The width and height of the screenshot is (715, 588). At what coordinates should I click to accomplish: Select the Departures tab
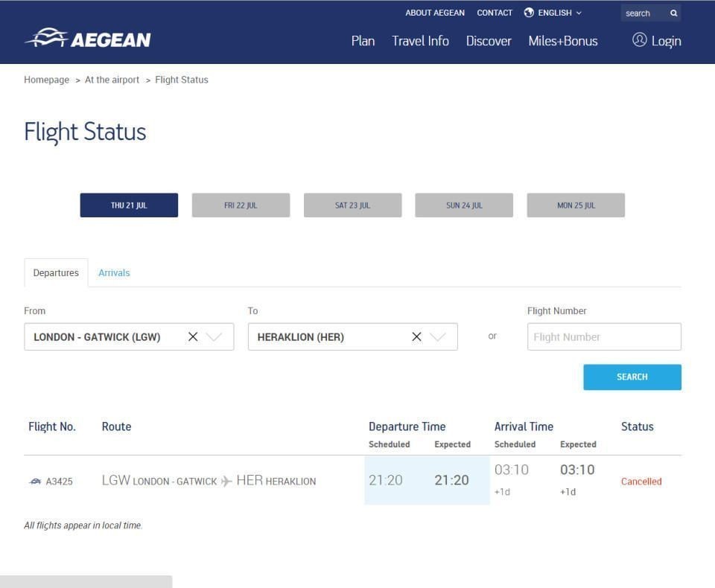(x=56, y=272)
